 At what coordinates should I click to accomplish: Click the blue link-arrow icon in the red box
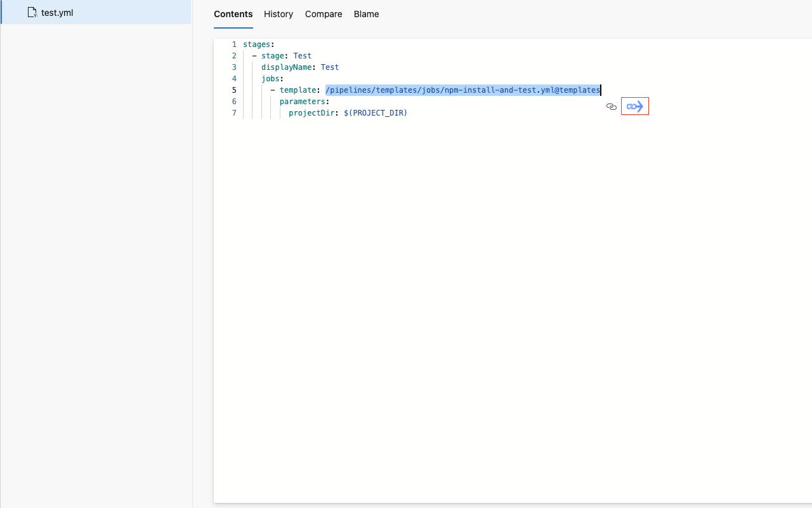click(635, 107)
